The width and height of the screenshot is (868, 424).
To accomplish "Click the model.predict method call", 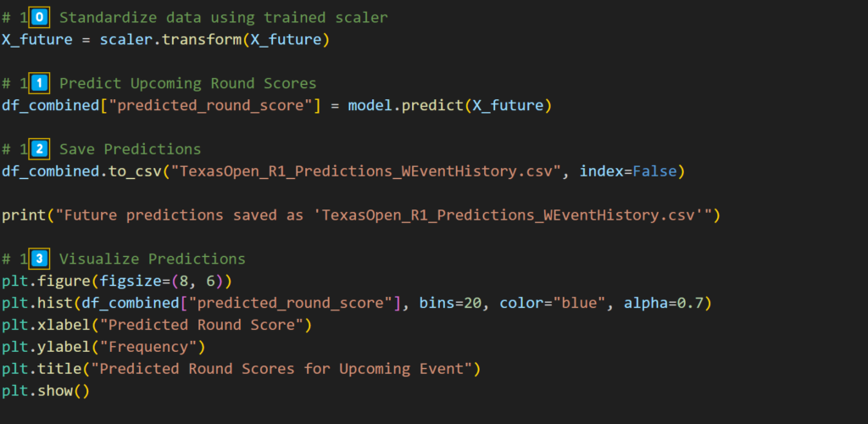I will tap(449, 106).
